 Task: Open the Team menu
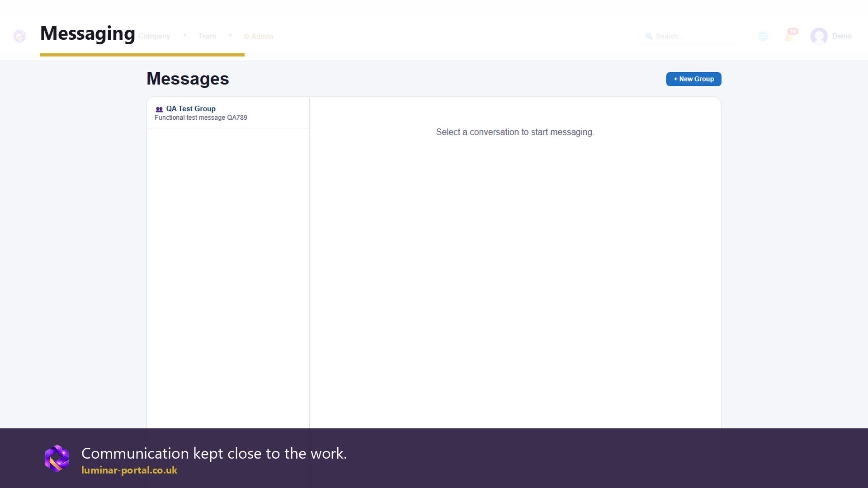pyautogui.click(x=207, y=36)
